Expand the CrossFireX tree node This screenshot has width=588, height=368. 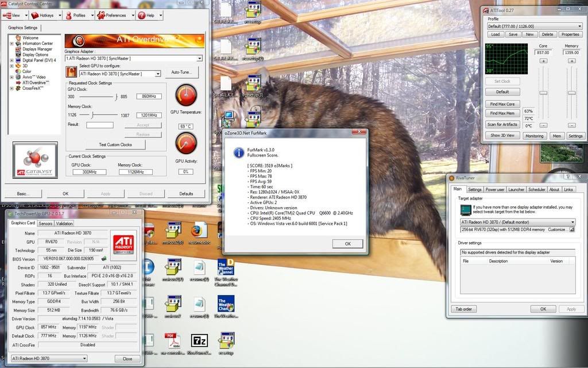pyautogui.click(x=11, y=88)
